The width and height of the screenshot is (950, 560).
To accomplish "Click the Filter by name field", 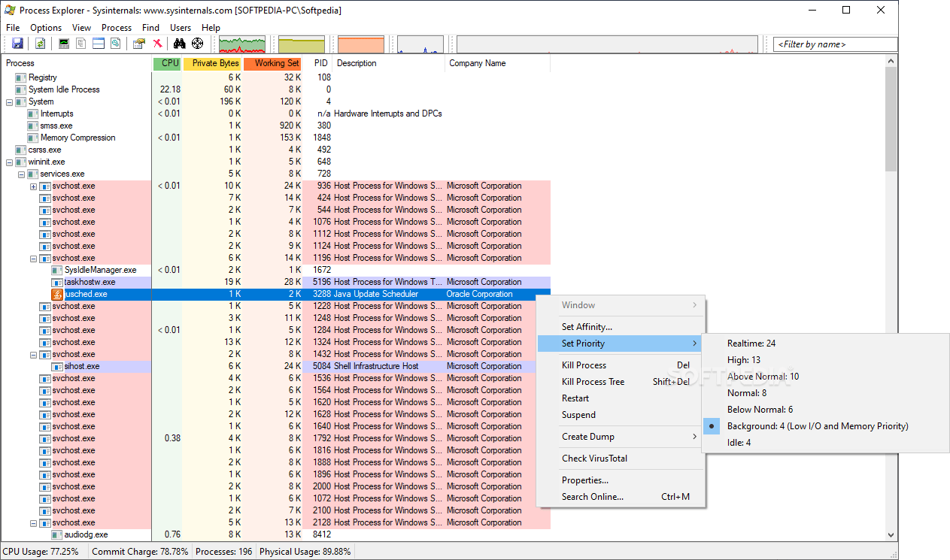I will [833, 44].
